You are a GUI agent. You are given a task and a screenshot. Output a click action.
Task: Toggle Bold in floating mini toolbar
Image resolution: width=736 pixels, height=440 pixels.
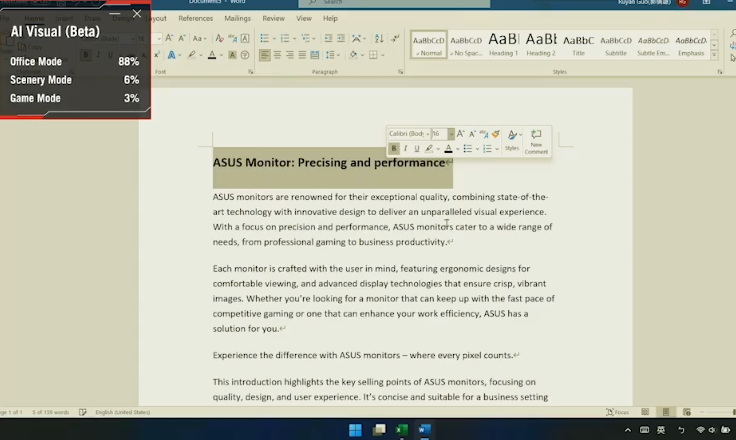[394, 148]
